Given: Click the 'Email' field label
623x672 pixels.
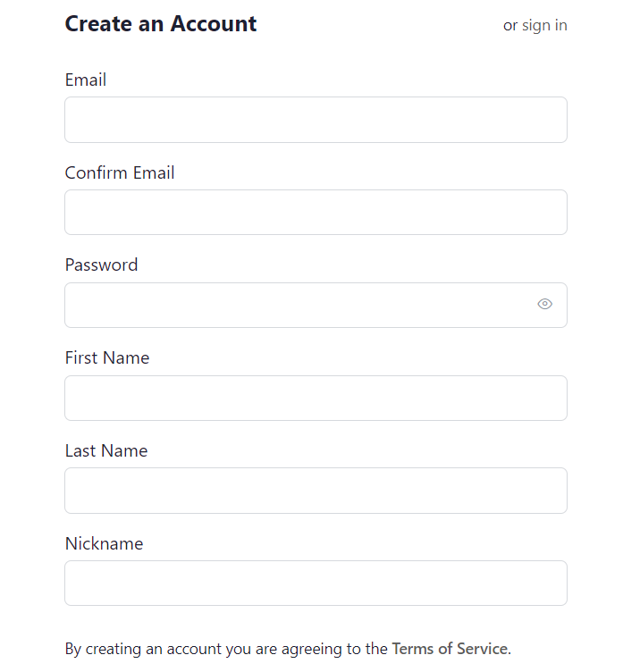Looking at the screenshot, I should tap(85, 80).
